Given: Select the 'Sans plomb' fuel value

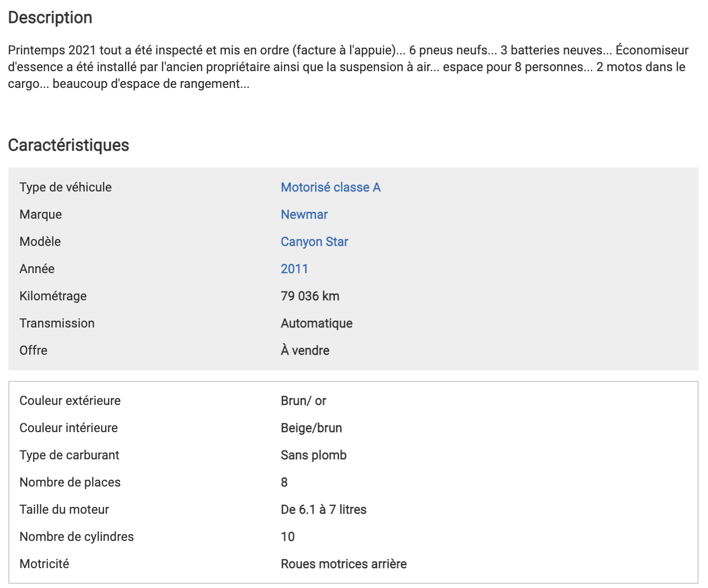Looking at the screenshot, I should point(314,455).
